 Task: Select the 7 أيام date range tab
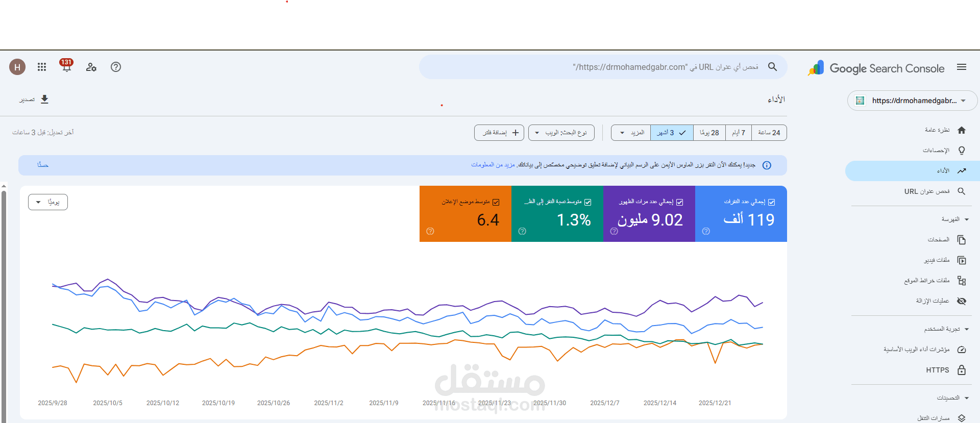[739, 133]
